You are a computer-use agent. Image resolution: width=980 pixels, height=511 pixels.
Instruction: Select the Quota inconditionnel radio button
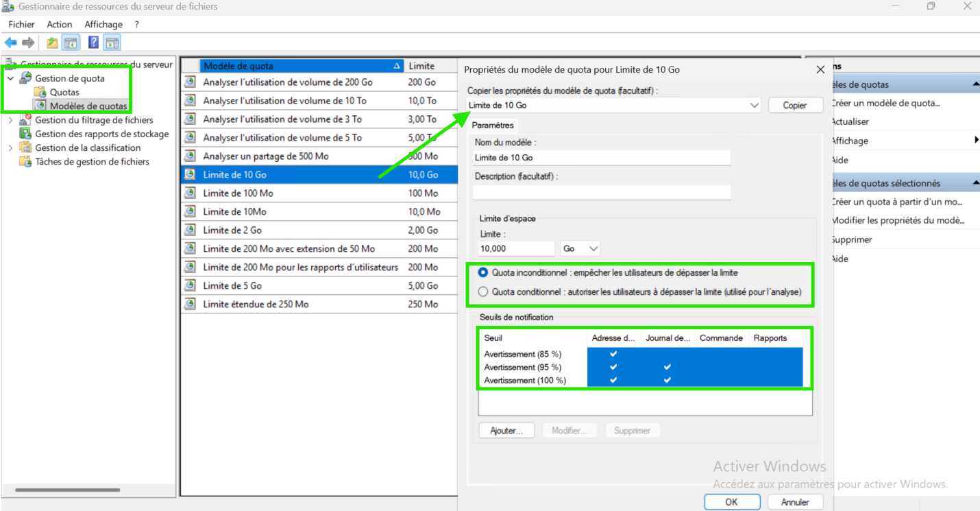[x=483, y=273]
